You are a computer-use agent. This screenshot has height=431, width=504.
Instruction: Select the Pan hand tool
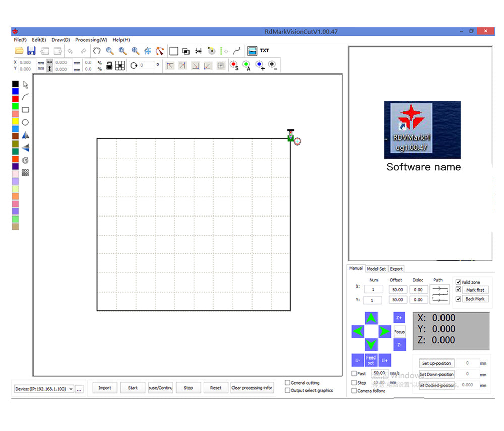(x=97, y=51)
